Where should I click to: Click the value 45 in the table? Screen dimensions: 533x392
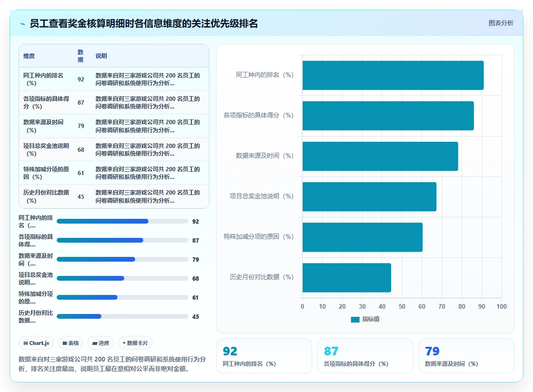click(x=81, y=196)
